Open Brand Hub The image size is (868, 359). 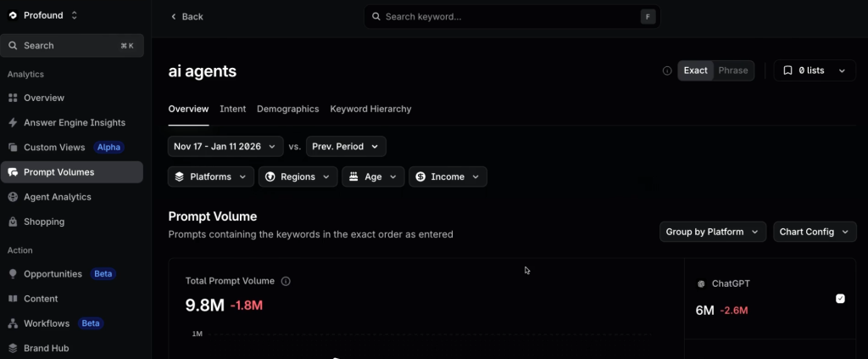72,348
